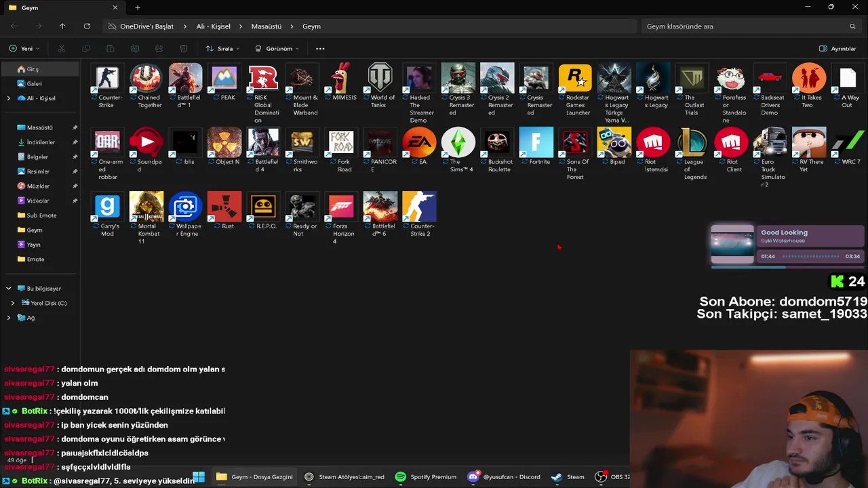Expand the Ali - Kişisel tree node

tap(8, 98)
